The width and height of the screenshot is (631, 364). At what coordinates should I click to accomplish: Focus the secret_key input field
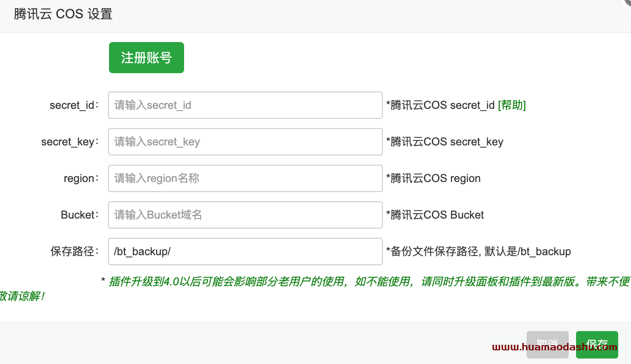click(245, 142)
